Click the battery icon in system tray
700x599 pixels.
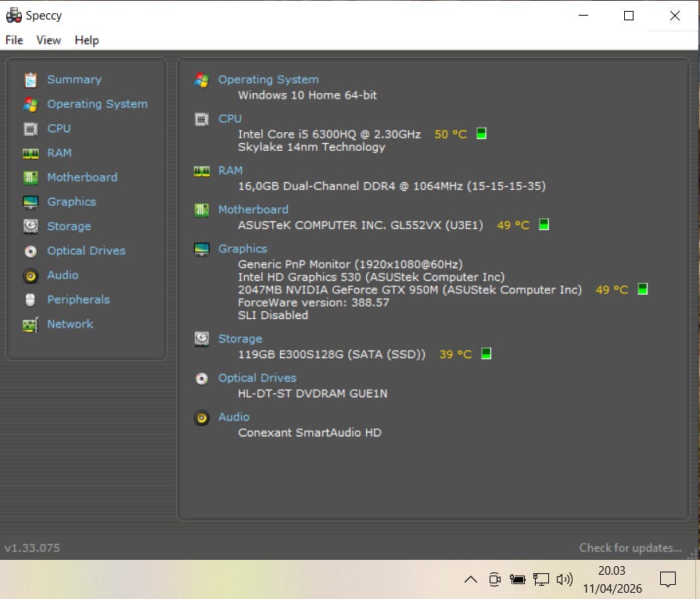pos(518,579)
